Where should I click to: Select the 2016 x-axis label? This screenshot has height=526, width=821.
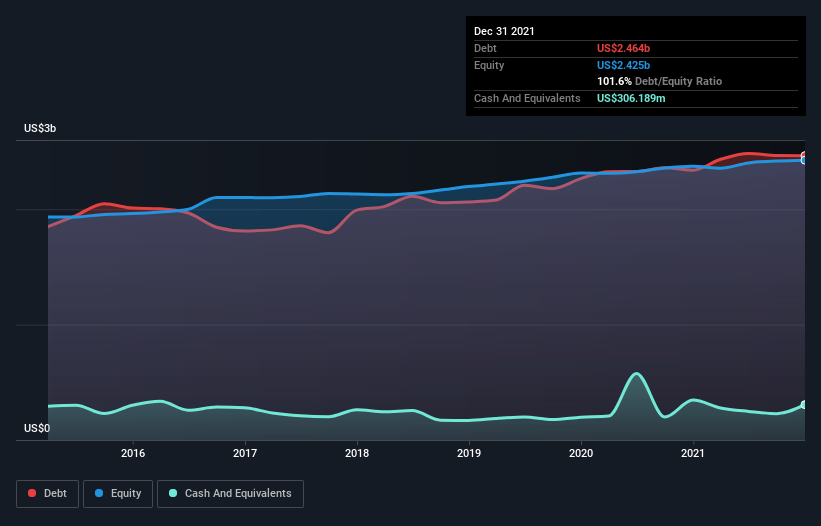133,453
